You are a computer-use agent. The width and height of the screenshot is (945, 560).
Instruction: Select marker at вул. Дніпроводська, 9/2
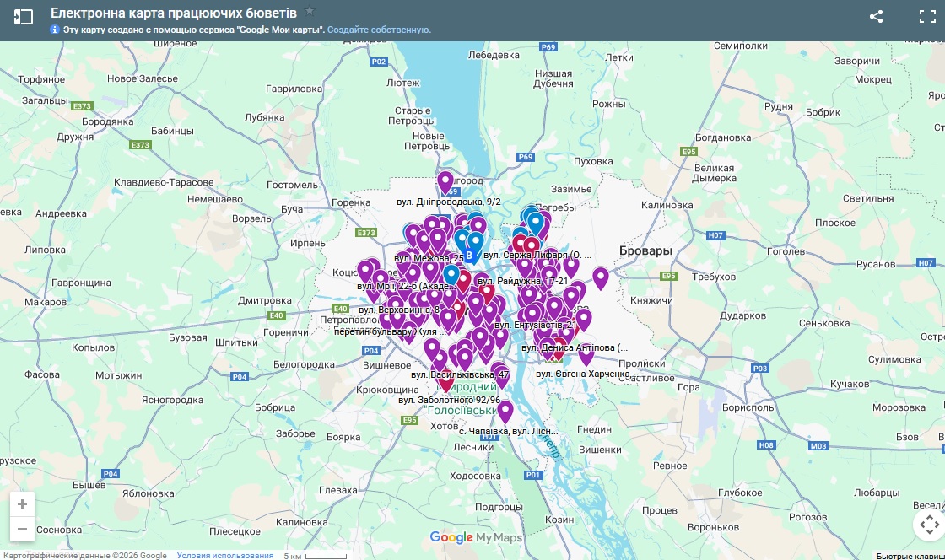[x=445, y=181]
